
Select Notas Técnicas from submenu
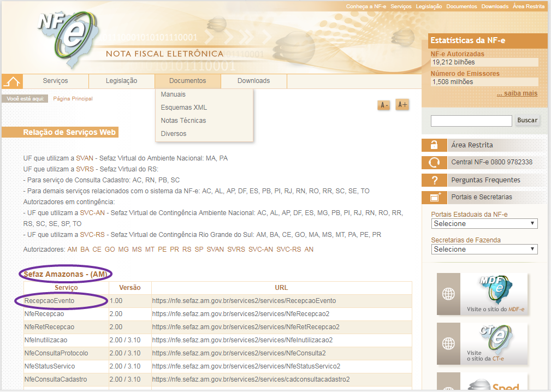(183, 121)
